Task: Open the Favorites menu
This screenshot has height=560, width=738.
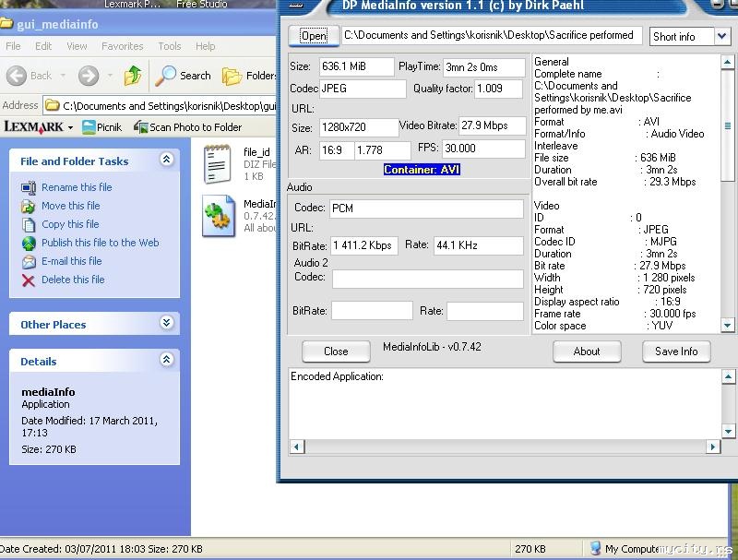Action: (122, 46)
